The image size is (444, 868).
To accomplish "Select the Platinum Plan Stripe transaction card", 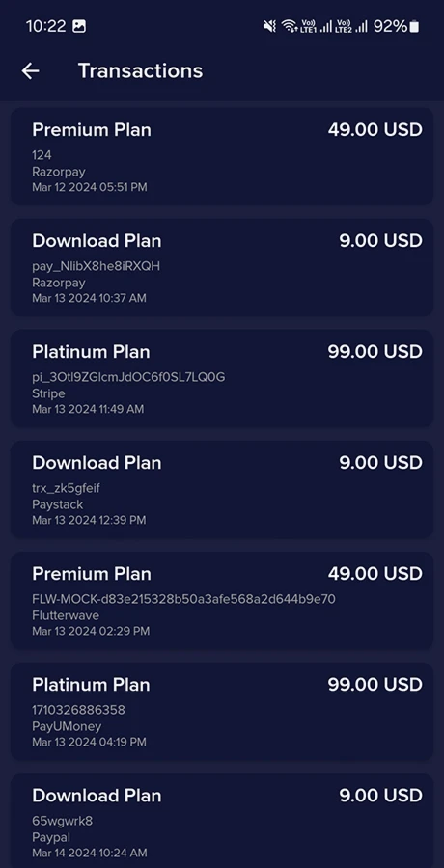I will pyautogui.click(x=222, y=379).
